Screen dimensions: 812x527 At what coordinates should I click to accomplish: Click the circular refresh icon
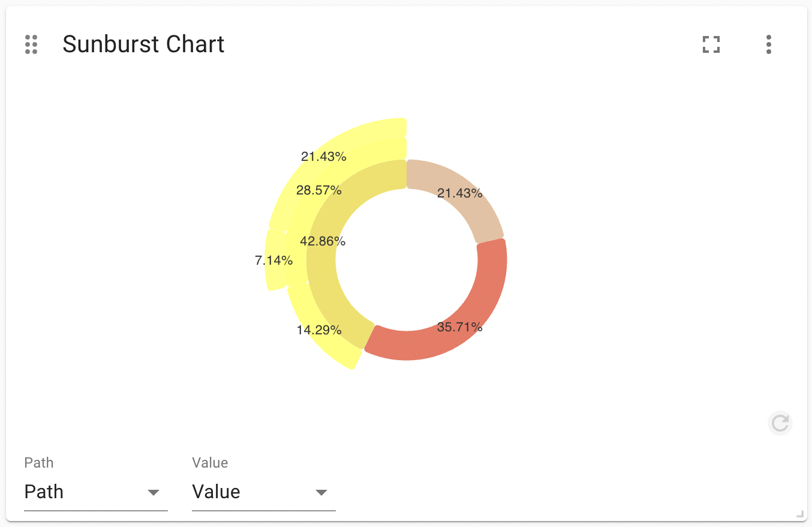(x=780, y=423)
